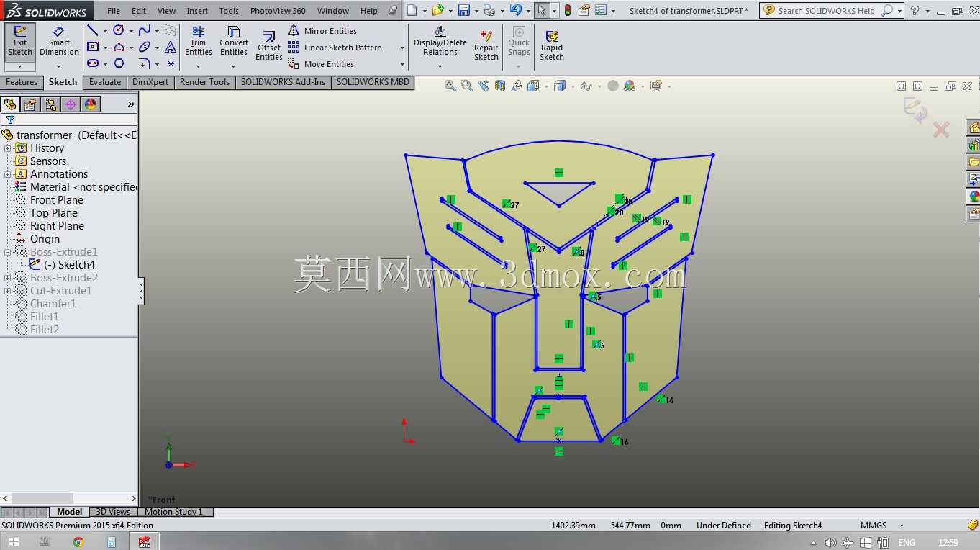Select the Spline sketch tool
980x550 pixels.
click(145, 30)
